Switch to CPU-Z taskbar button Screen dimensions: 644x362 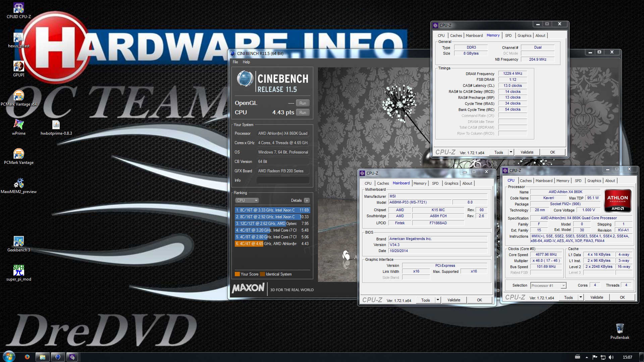[72, 357]
